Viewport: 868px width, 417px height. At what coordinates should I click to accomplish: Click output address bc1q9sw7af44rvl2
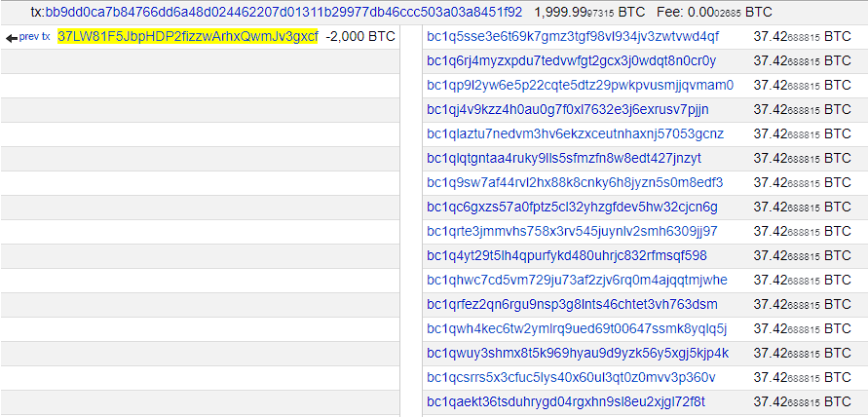click(x=574, y=182)
